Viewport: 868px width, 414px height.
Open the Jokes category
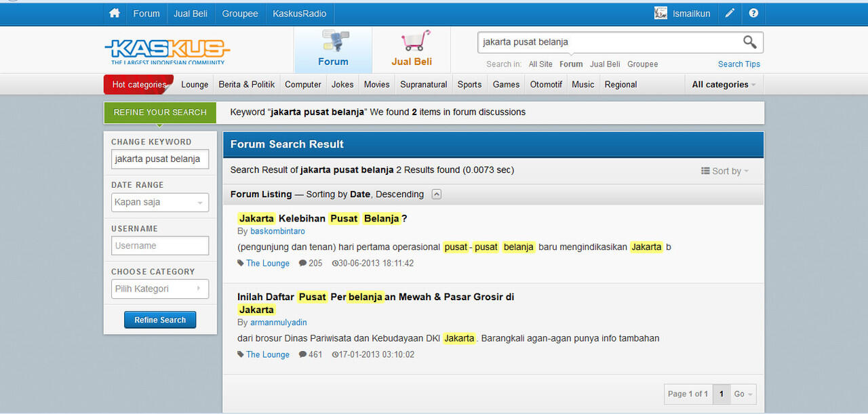pyautogui.click(x=342, y=85)
